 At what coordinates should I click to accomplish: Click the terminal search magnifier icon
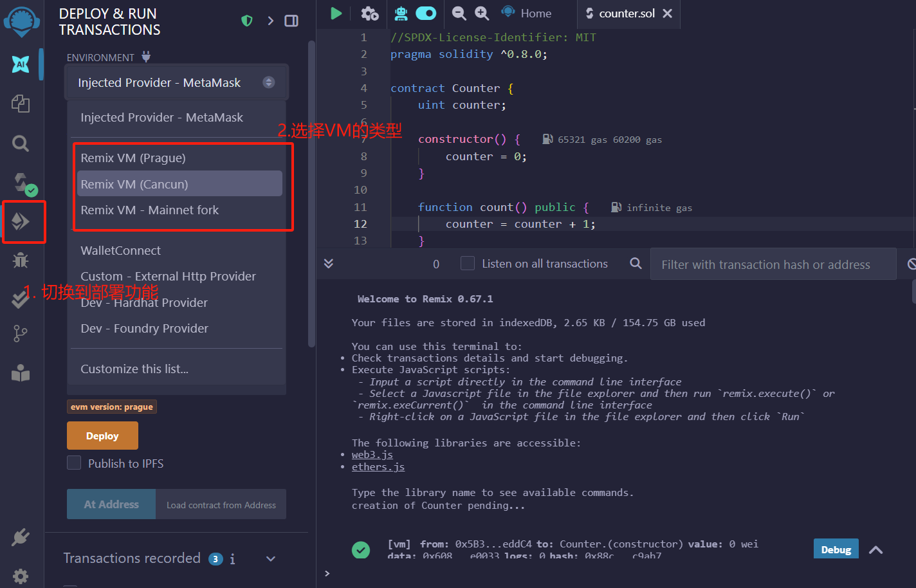click(x=636, y=263)
